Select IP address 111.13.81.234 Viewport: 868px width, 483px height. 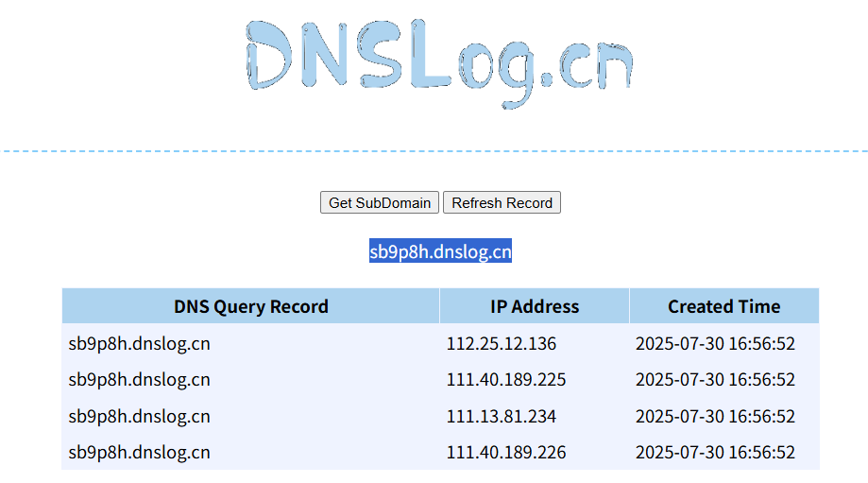point(501,416)
